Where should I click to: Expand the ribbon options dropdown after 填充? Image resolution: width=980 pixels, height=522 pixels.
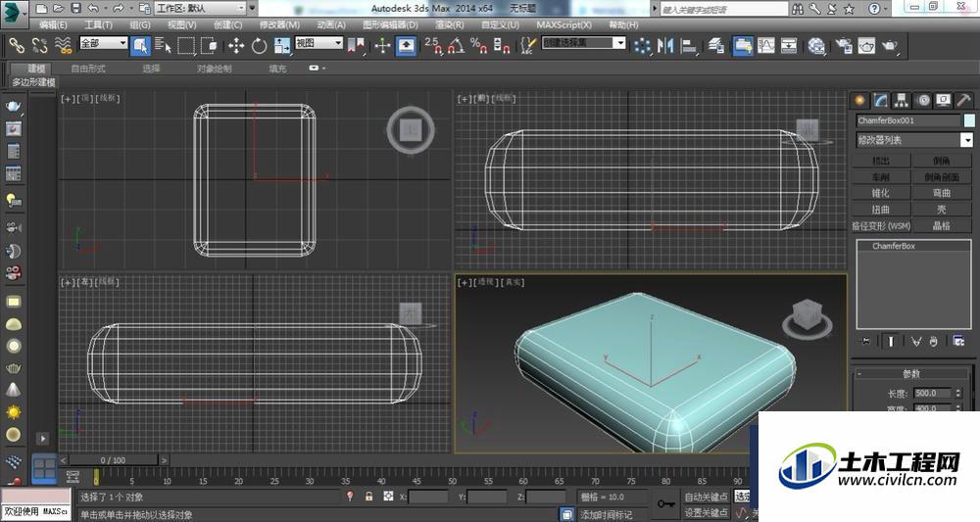tap(318, 68)
